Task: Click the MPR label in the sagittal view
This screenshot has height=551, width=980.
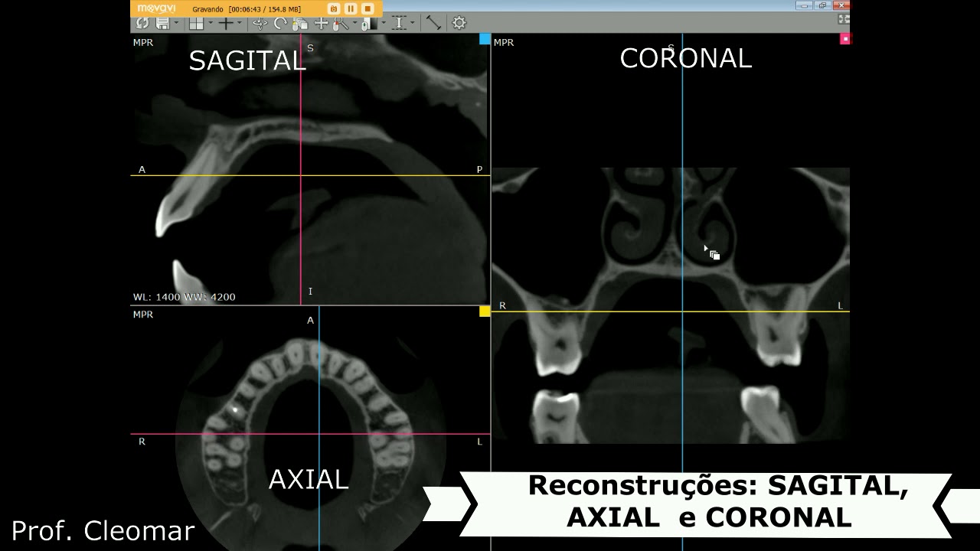Action: 143,43
